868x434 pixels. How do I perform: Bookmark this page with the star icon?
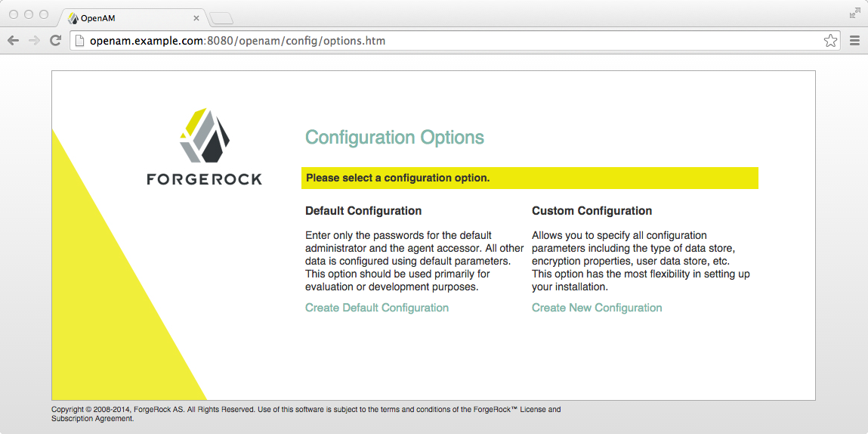tap(830, 41)
